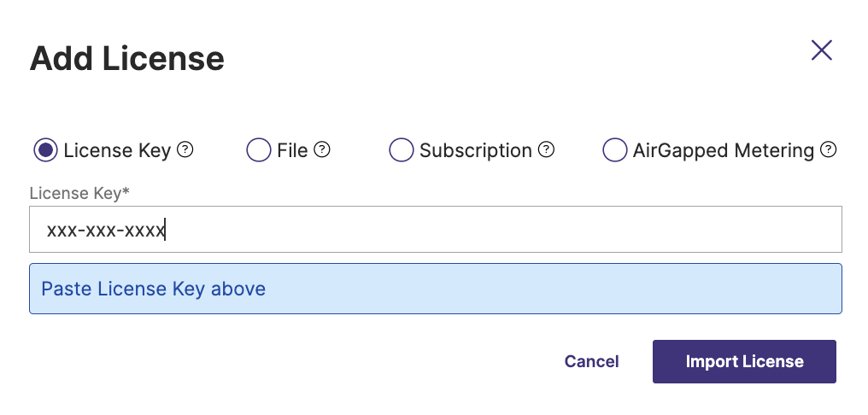Choose the File radio circle
868x415 pixels.
tap(258, 150)
